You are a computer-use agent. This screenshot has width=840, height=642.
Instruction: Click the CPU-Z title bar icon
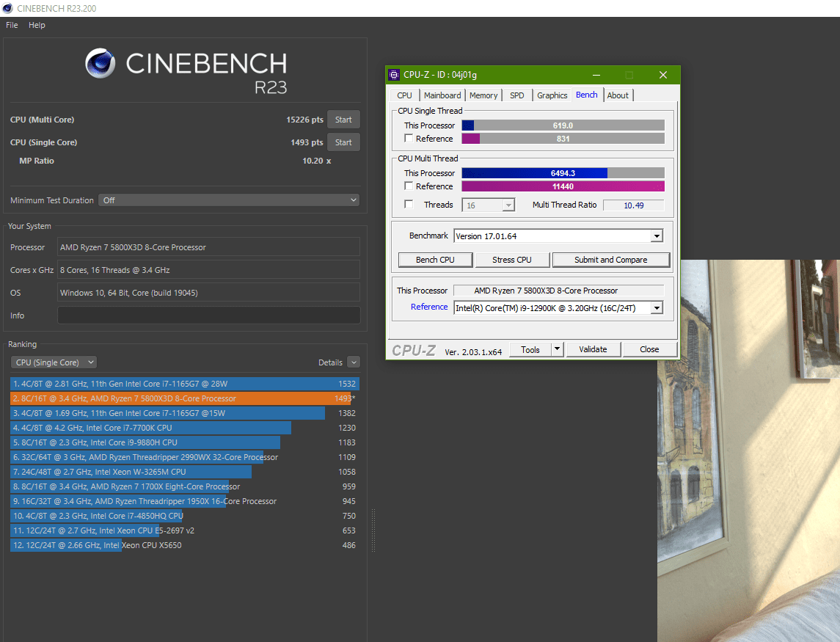pos(394,75)
